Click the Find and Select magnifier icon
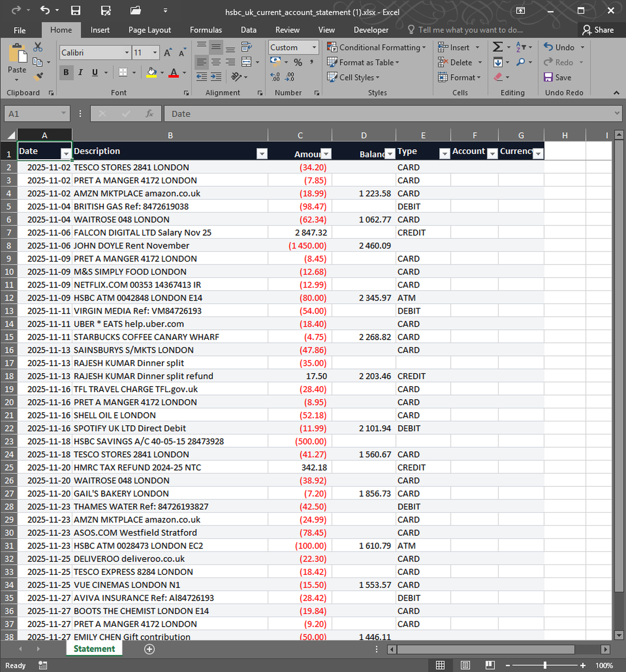This screenshot has height=672, width=626. click(x=521, y=62)
